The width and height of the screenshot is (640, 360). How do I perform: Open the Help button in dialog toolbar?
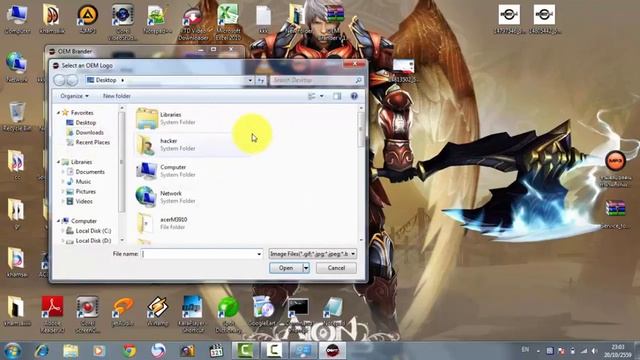pos(354,96)
